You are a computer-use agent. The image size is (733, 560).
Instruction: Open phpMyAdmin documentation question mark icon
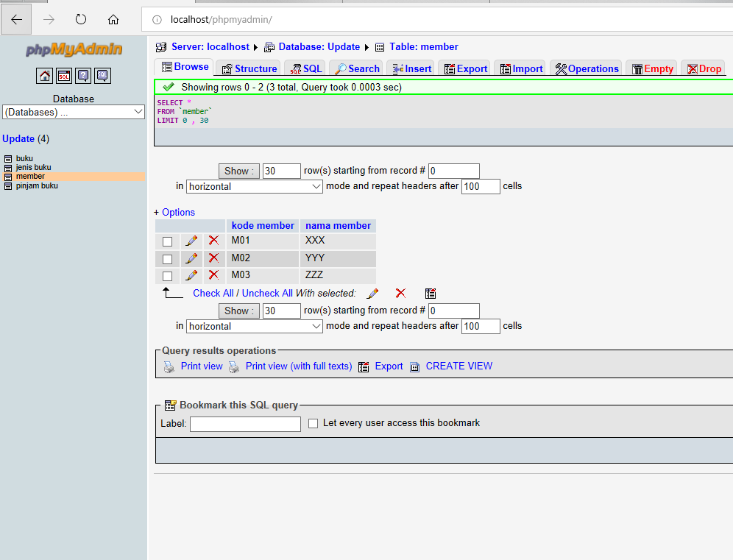[83, 75]
